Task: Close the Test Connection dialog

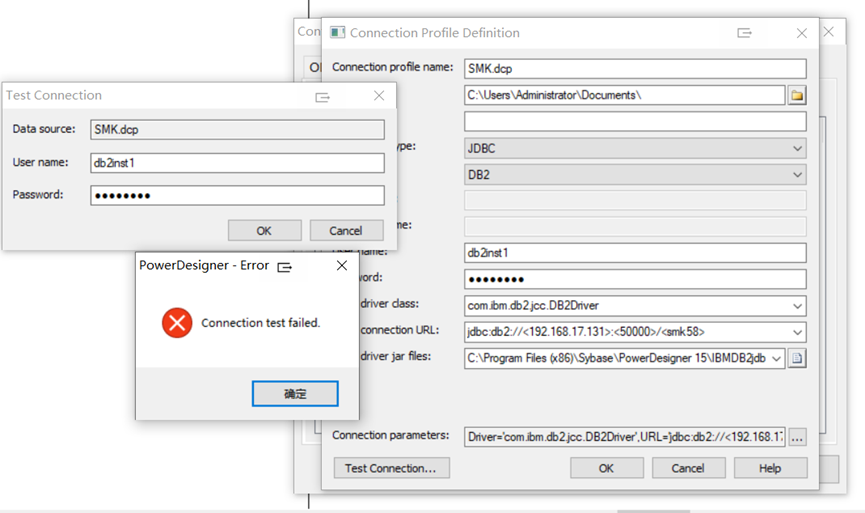Action: point(379,96)
